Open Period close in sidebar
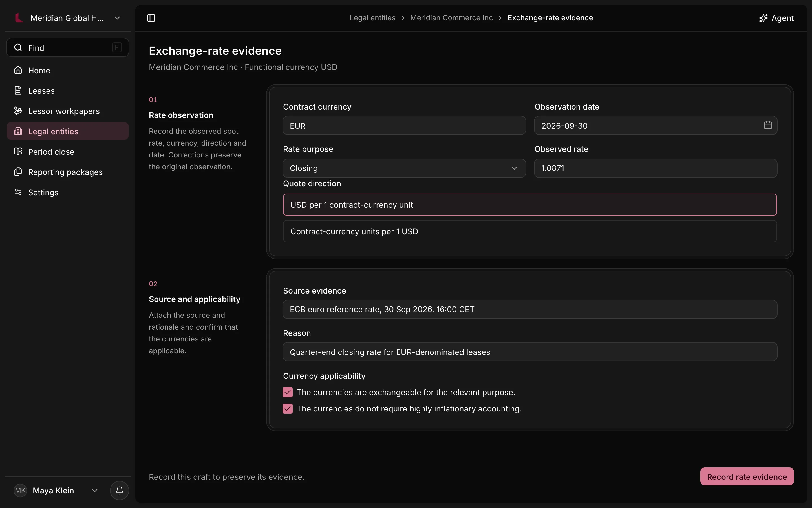 coord(68,152)
